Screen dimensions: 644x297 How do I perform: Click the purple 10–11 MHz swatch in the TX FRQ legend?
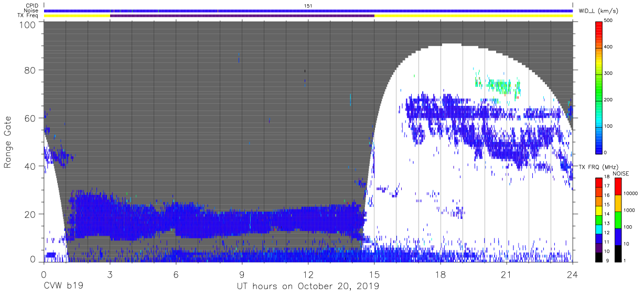point(598,247)
